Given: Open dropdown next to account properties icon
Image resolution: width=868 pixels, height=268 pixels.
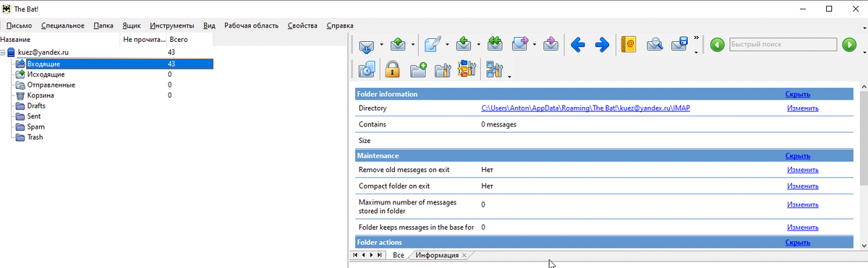Looking at the screenshot, I should point(509,76).
